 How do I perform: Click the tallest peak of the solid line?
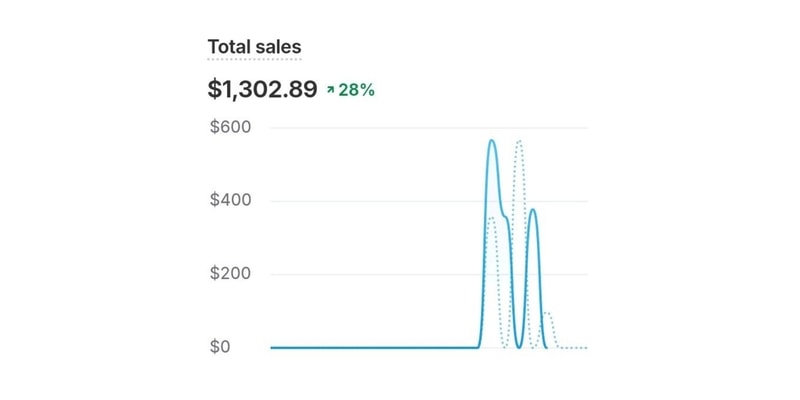coord(492,141)
